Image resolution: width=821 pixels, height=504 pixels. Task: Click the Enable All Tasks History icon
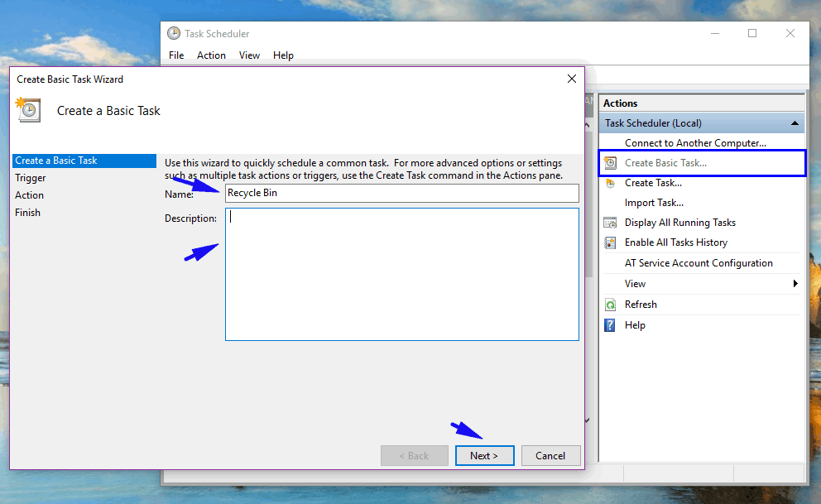point(610,242)
